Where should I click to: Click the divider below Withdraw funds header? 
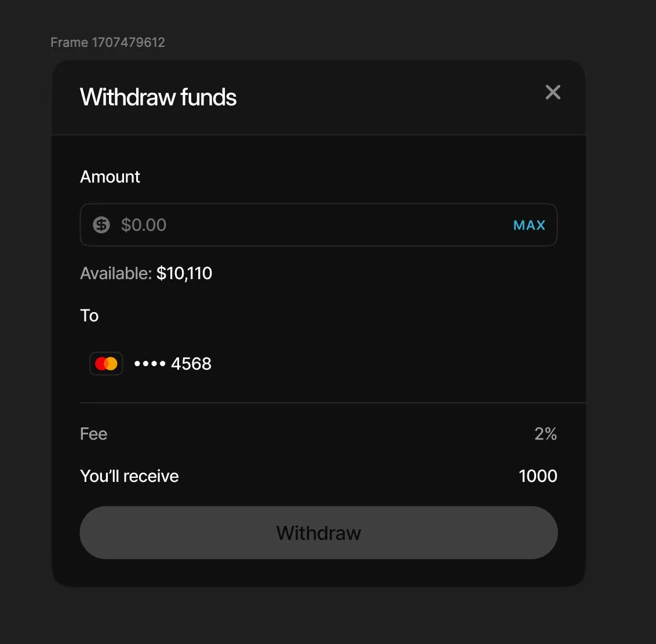[319, 135]
